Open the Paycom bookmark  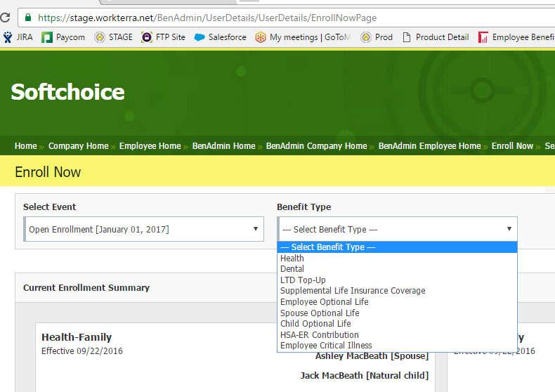click(64, 37)
